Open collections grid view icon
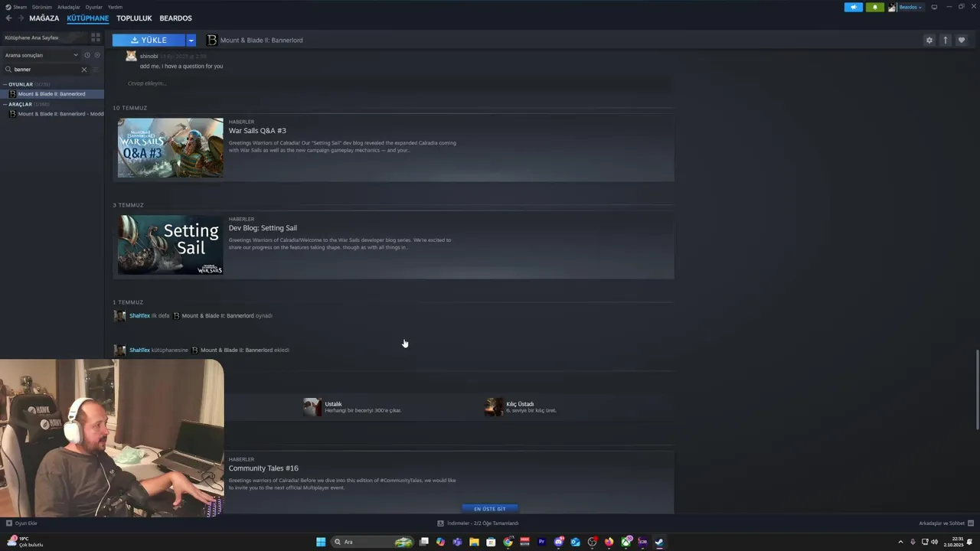The height and width of the screenshot is (551, 980). click(96, 37)
